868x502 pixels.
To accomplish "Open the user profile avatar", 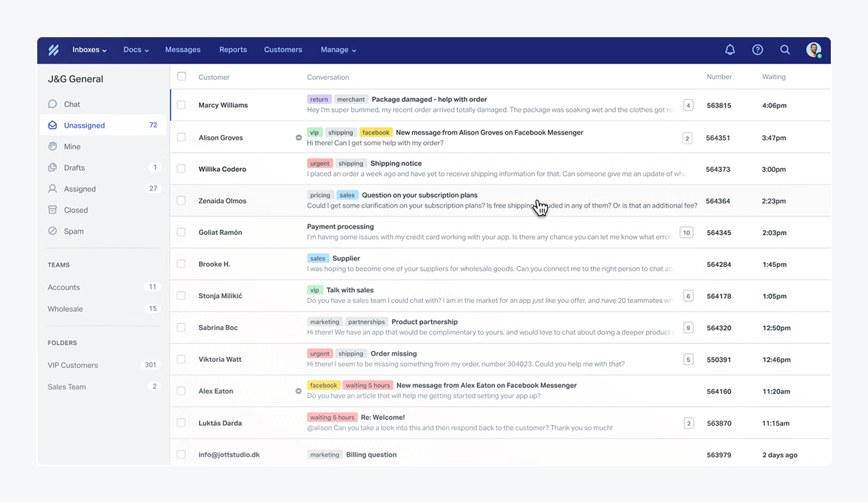I will point(813,50).
